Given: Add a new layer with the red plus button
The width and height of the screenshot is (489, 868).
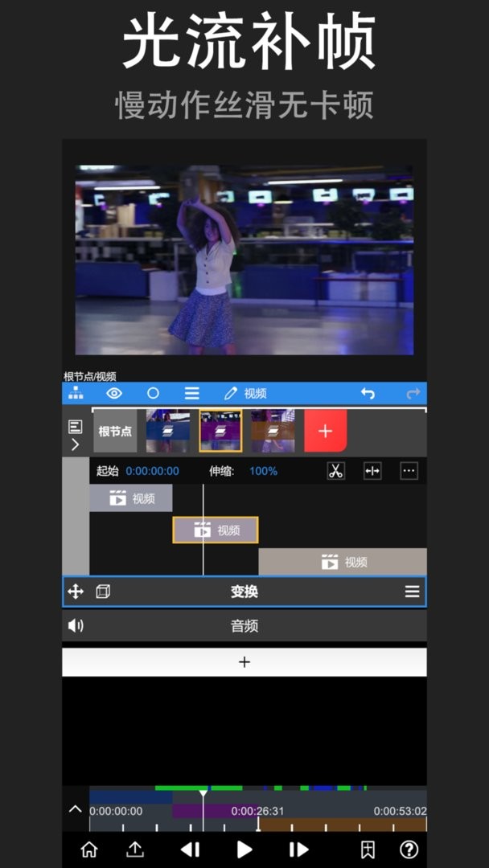Looking at the screenshot, I should pos(325,431).
